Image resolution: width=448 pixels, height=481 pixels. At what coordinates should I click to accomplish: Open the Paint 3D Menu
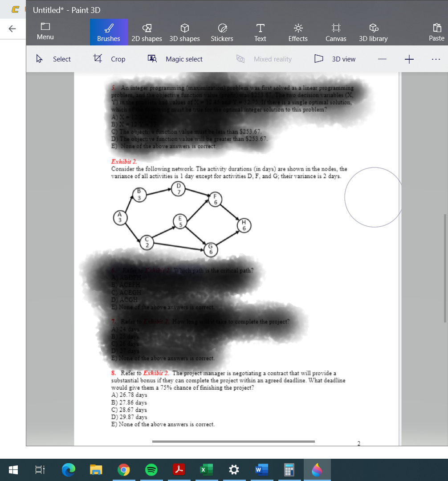coord(45,31)
